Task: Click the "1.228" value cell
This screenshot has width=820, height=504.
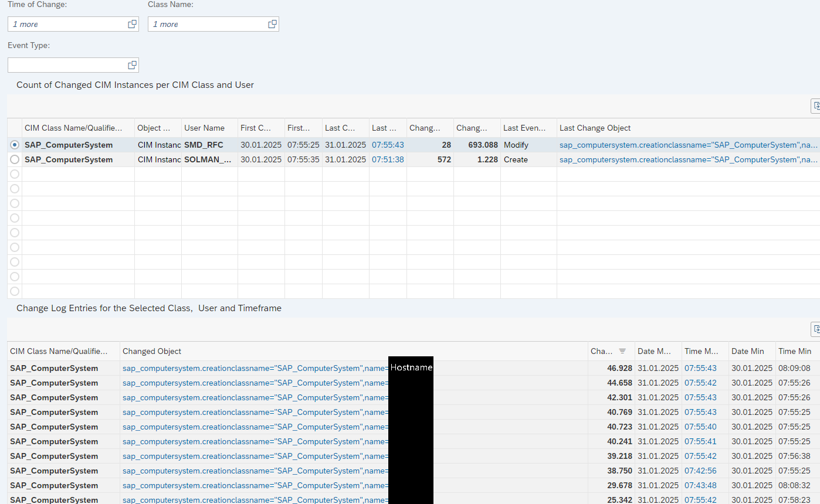Action: click(x=477, y=159)
